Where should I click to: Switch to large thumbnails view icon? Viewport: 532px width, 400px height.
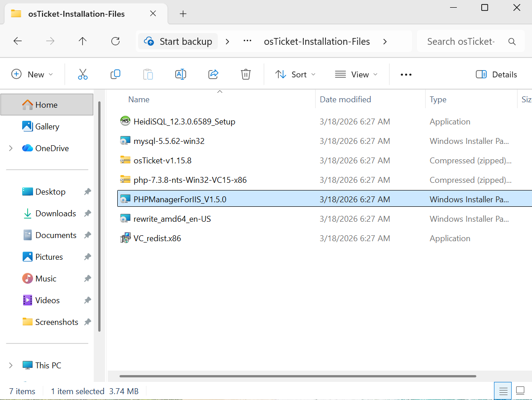[520, 391]
